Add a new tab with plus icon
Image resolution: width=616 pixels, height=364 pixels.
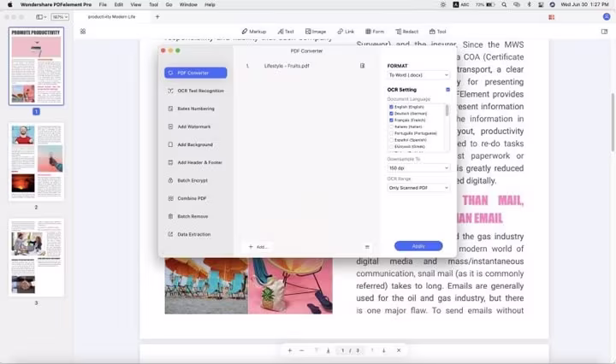coord(157,17)
